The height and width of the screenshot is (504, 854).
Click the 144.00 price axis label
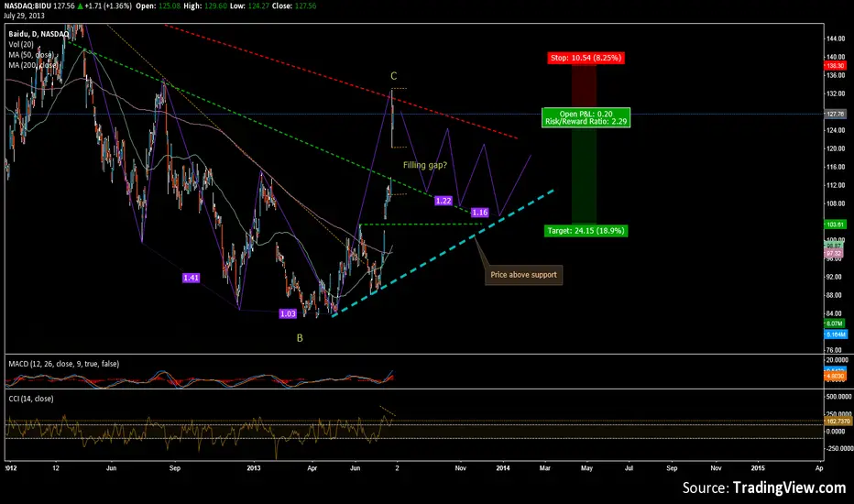[836, 38]
